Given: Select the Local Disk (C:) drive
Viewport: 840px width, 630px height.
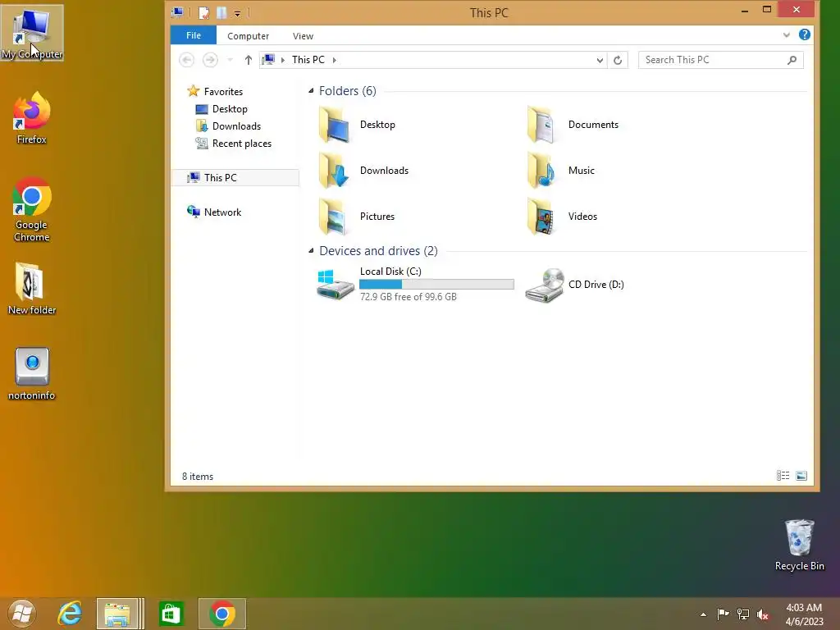Looking at the screenshot, I should click(415, 285).
